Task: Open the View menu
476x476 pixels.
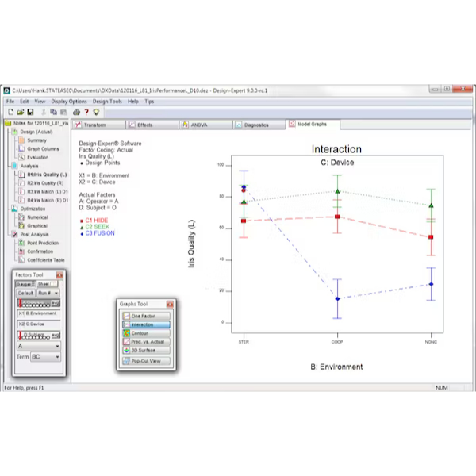Action: click(40, 102)
